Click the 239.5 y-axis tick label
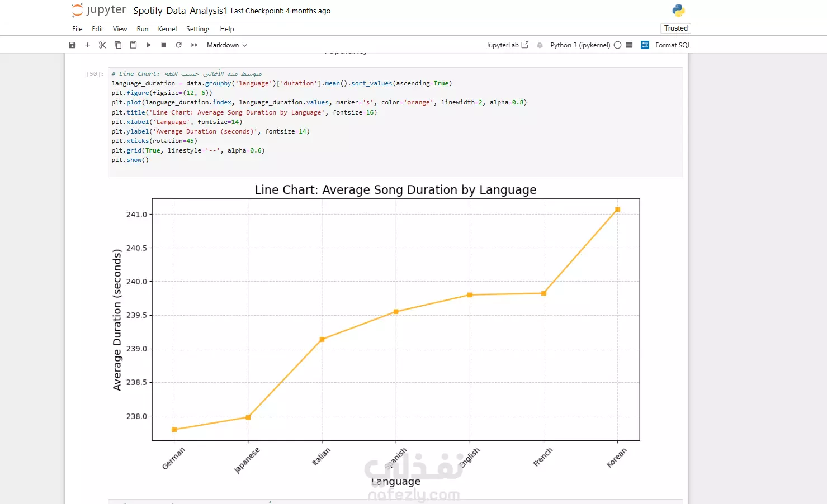 click(x=136, y=315)
